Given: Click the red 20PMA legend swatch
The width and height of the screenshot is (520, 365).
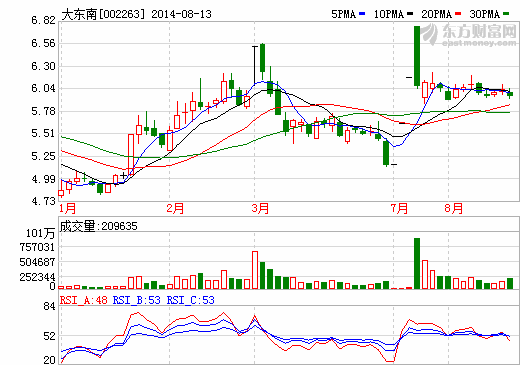Looking at the screenshot, I should (x=458, y=14).
